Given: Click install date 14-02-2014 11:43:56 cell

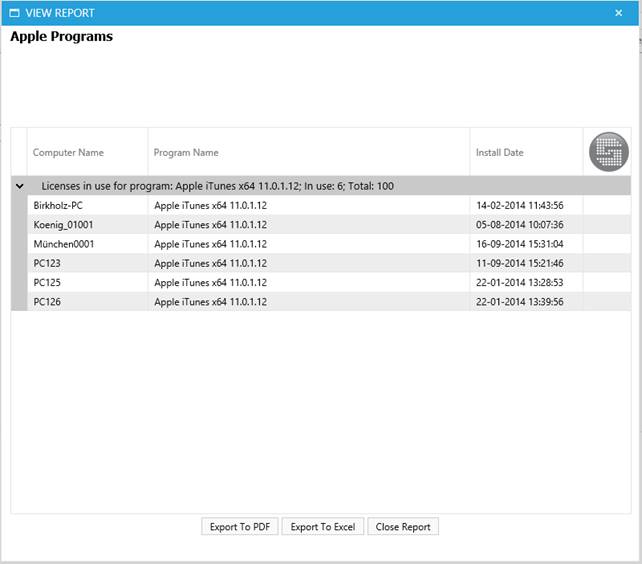Looking at the screenshot, I should coord(519,205).
